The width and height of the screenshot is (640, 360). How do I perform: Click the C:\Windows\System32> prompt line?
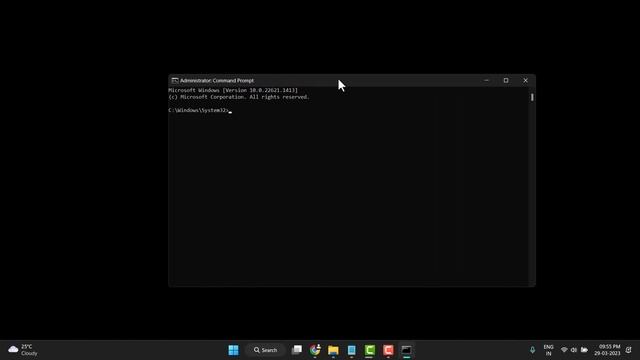200,110
